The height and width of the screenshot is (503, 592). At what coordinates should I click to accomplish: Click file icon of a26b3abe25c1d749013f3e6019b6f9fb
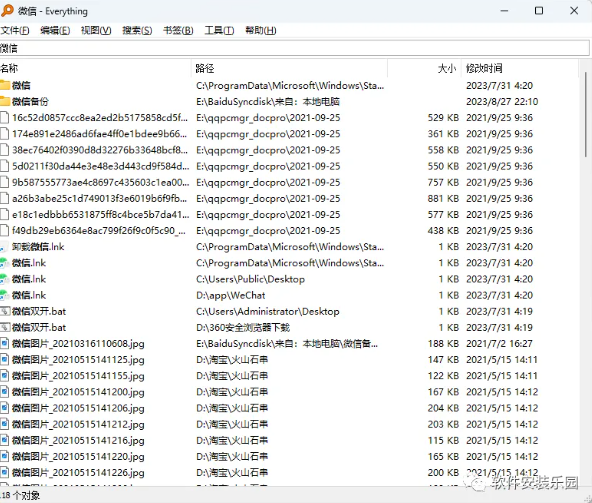[5, 198]
